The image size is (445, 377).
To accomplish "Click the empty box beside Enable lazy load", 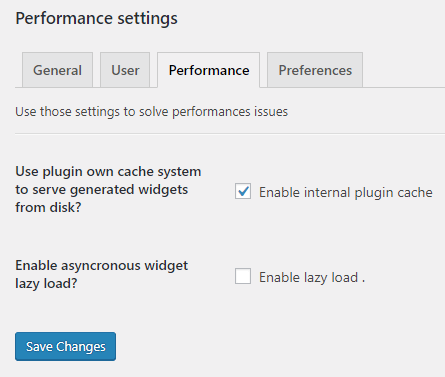I will point(243,276).
